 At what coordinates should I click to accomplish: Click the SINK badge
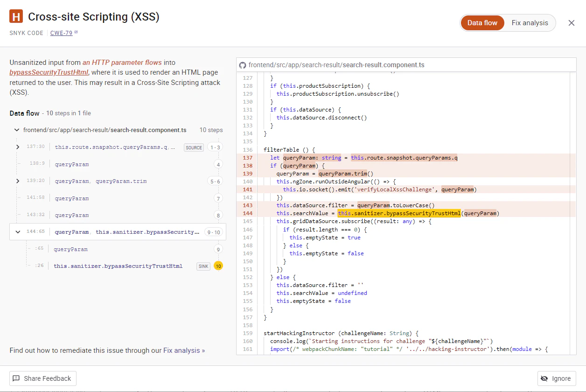pos(203,266)
